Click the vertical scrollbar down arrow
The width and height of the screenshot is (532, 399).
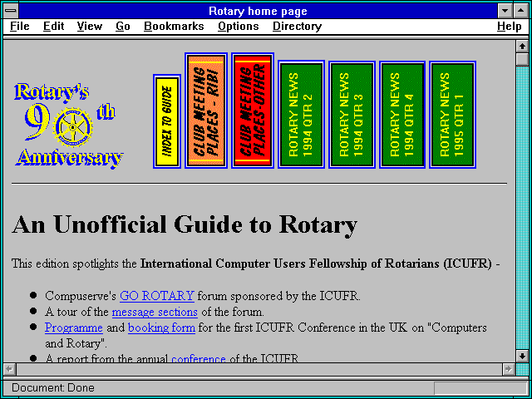pos(522,356)
